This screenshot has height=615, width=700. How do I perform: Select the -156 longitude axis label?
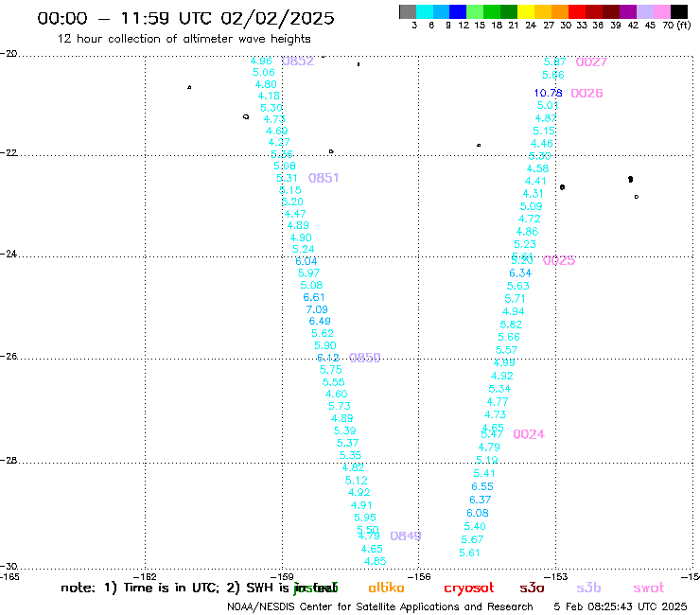point(419,576)
